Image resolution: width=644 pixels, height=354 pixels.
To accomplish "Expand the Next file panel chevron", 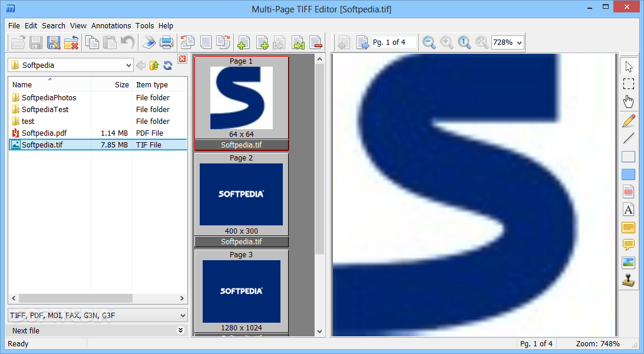I will [180, 330].
